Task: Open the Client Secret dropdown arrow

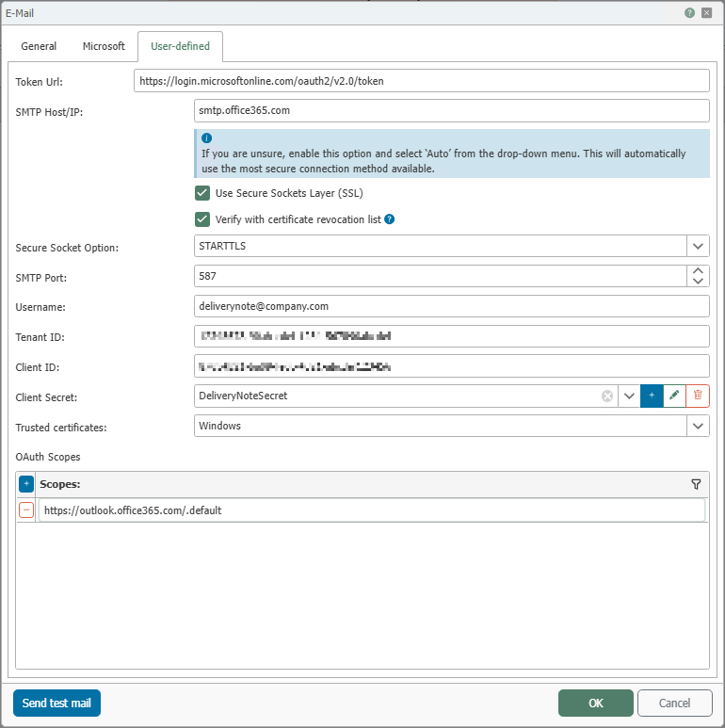Action: (x=629, y=396)
